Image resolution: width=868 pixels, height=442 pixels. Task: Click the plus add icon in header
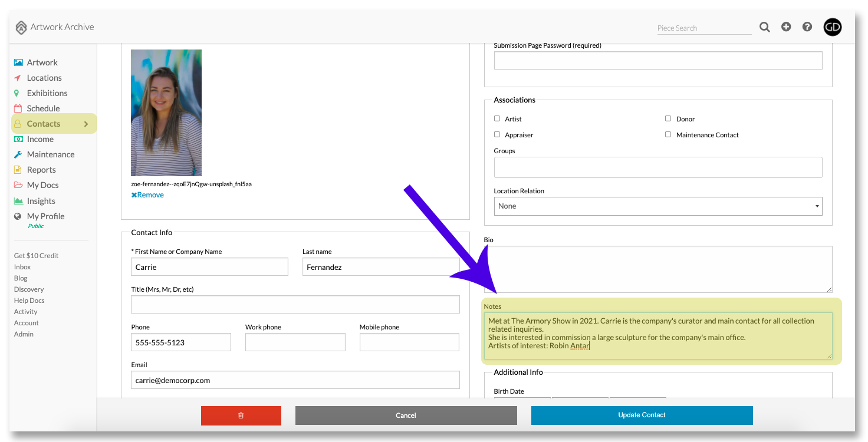coord(786,27)
